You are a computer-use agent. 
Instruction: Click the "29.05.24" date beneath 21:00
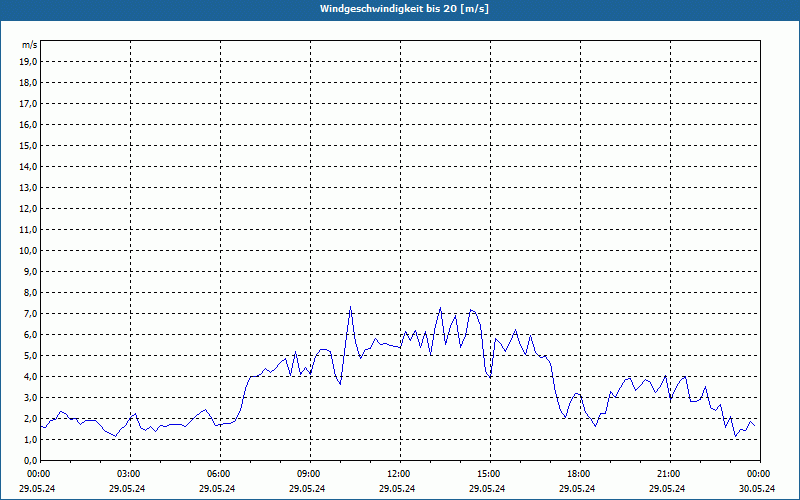click(x=667, y=488)
